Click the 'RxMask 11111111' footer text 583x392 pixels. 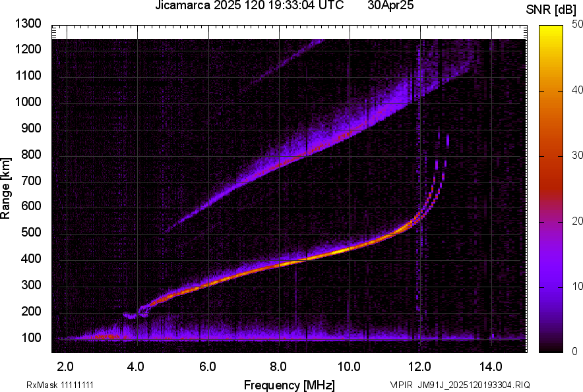(60, 385)
